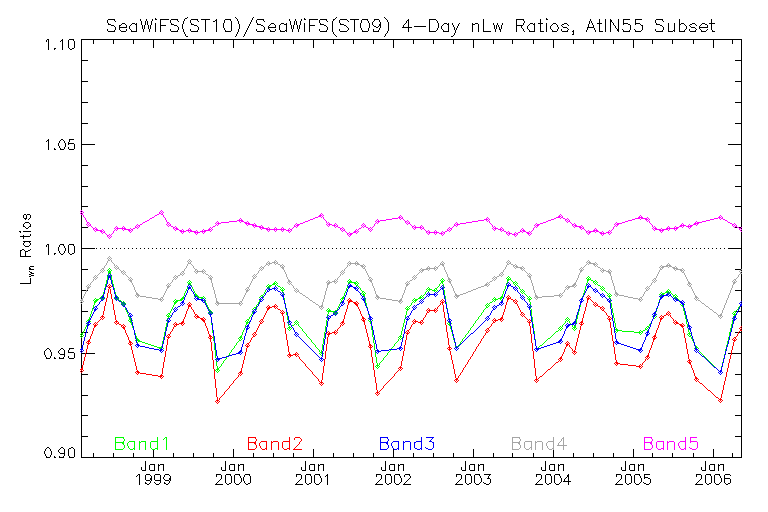This screenshot has height=512, width=768.
Task: Click the 'Jan 2000' x-axis label
Action: (x=233, y=473)
